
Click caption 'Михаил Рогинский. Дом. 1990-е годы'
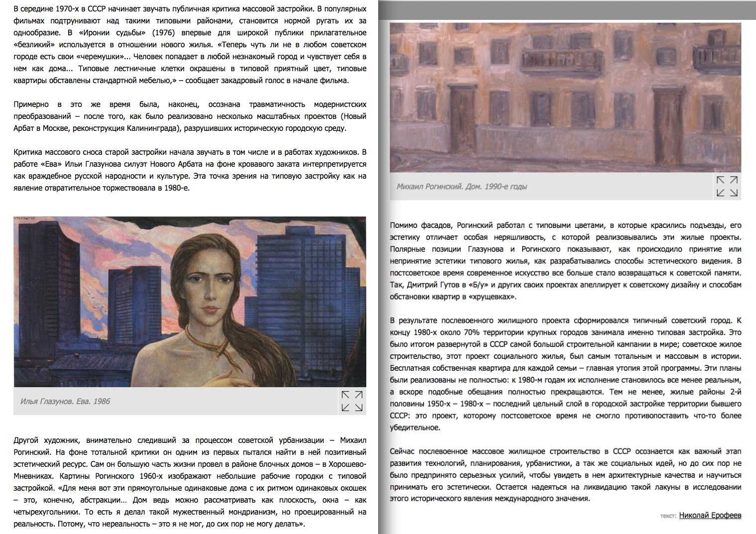tap(461, 187)
